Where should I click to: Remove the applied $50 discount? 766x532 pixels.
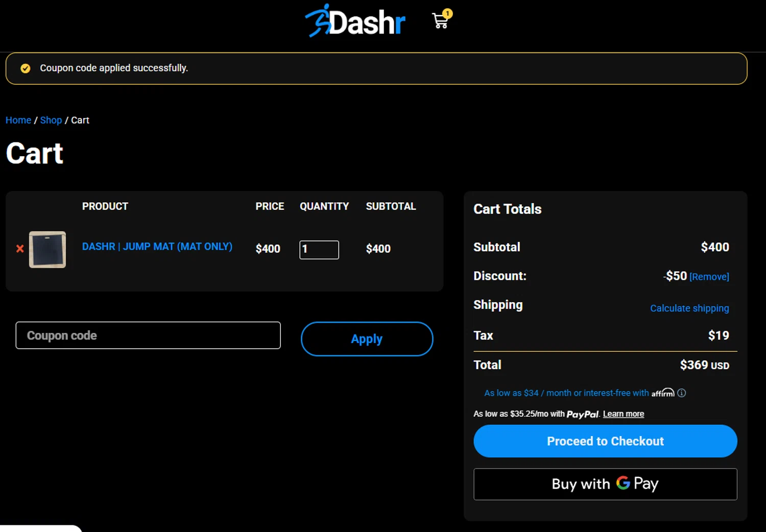(x=709, y=277)
